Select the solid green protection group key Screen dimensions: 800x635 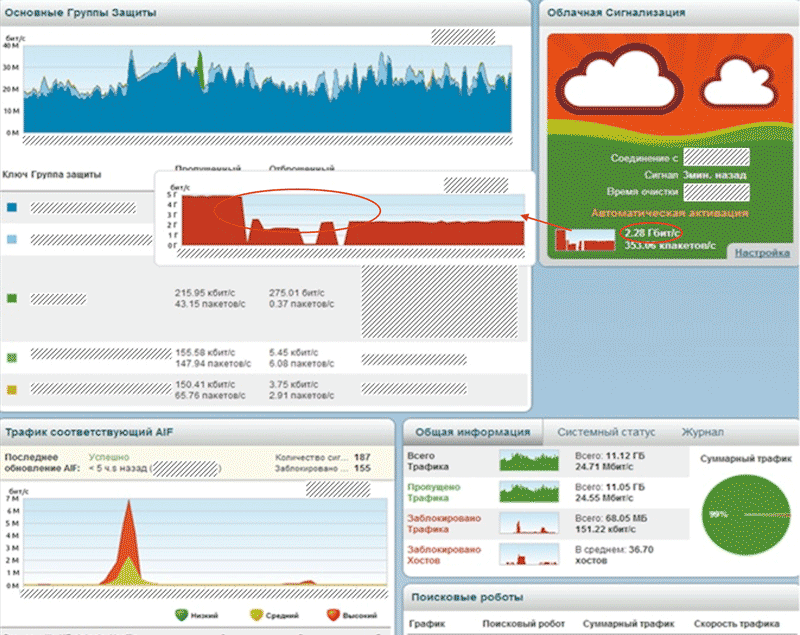[x=12, y=298]
